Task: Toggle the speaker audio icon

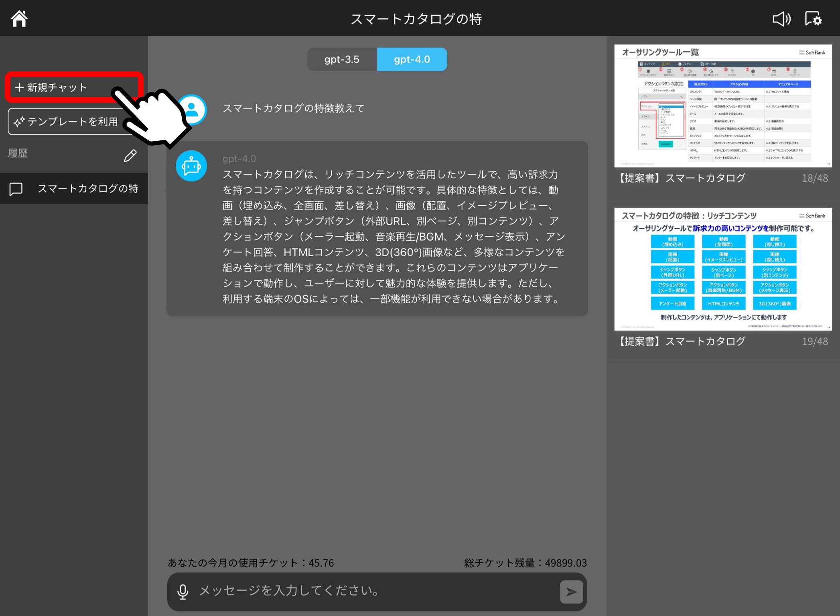Action: pyautogui.click(x=781, y=18)
